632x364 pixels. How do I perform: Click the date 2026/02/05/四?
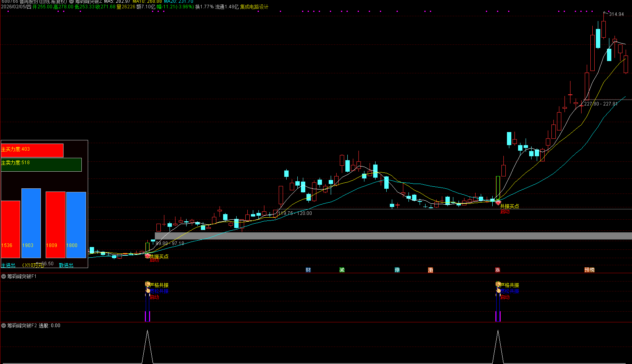(16, 7)
